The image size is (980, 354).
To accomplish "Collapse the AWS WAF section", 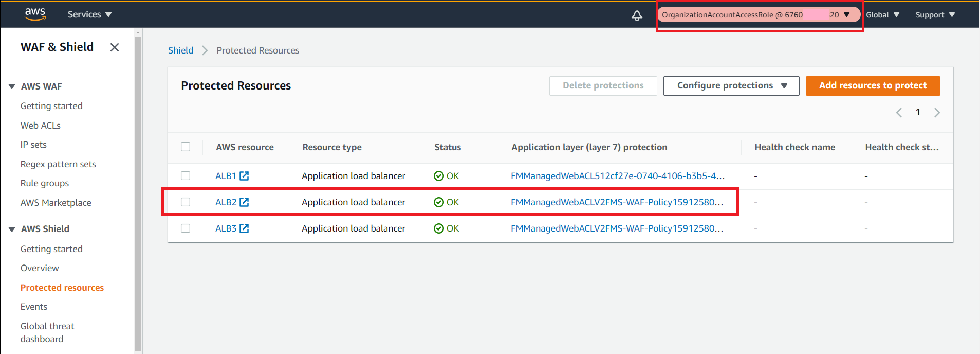I will click(12, 86).
